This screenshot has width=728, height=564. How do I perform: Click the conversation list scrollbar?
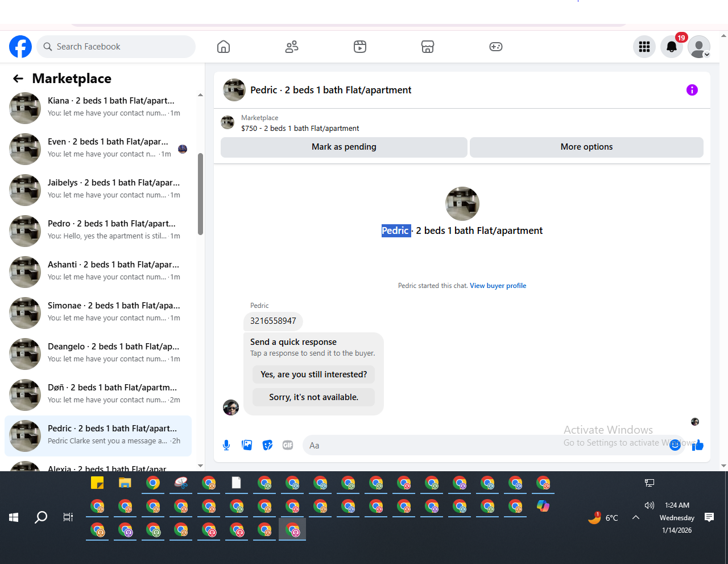click(x=200, y=194)
